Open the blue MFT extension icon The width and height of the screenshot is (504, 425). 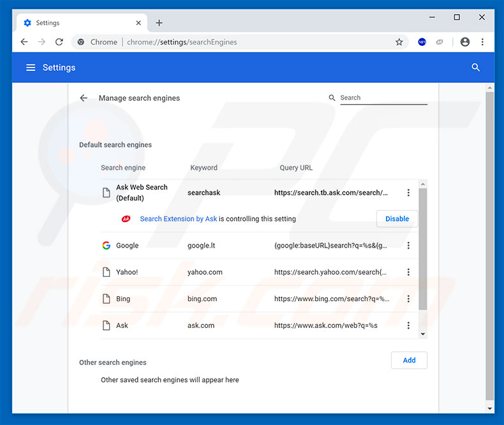point(422,41)
